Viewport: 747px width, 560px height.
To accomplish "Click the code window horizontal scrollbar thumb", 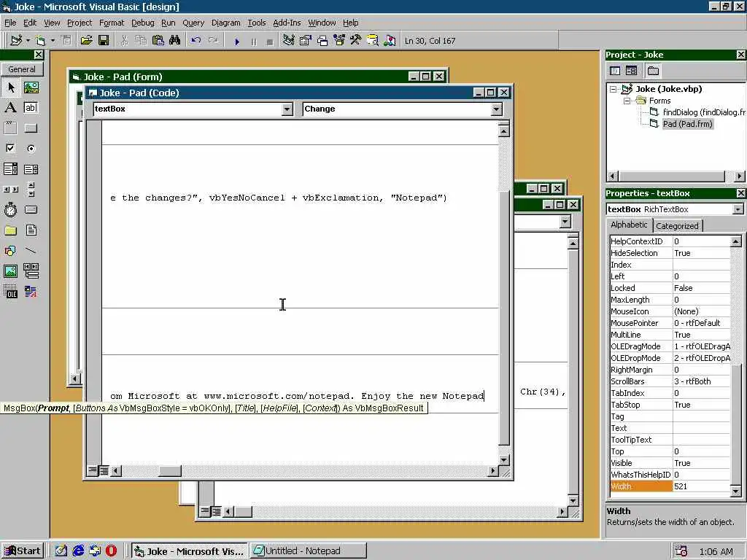I will tap(169, 471).
